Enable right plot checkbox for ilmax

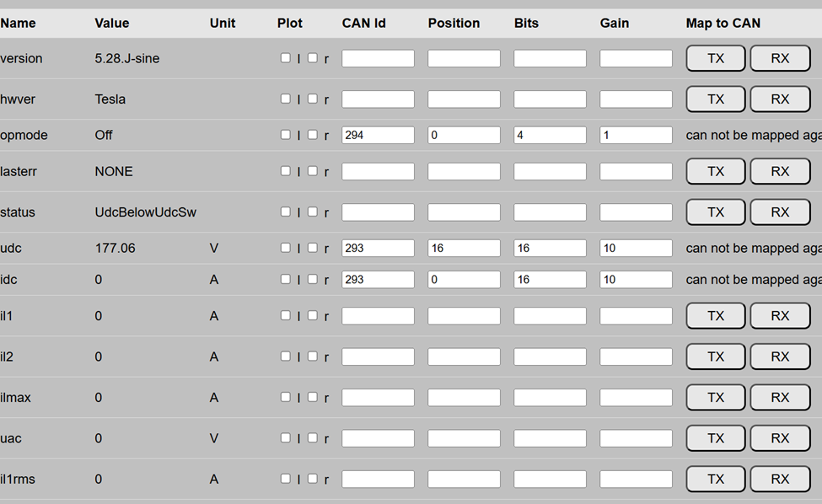(x=313, y=397)
